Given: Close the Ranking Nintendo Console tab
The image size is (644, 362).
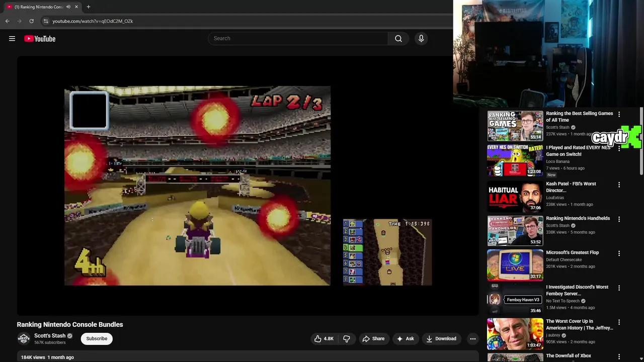Looking at the screenshot, I should pos(76,7).
